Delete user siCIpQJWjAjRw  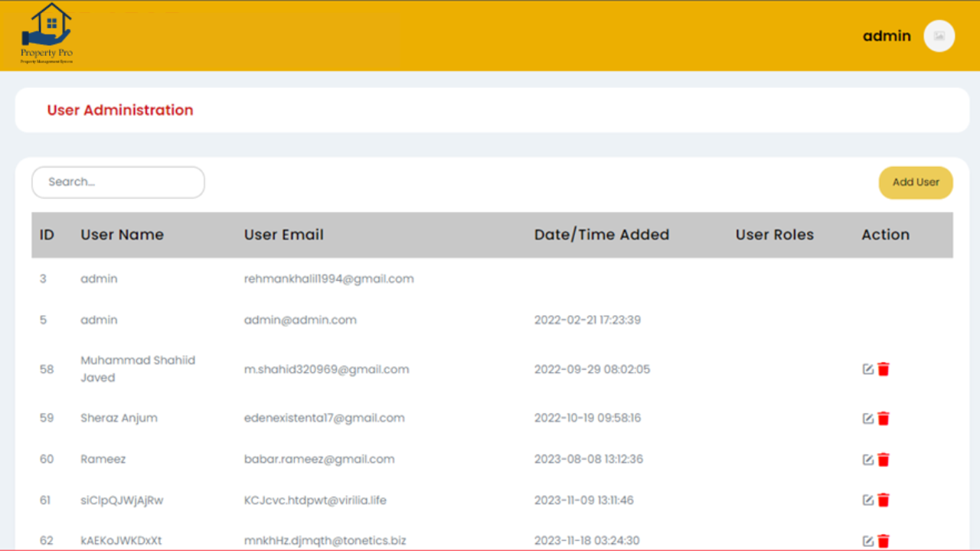tap(884, 500)
